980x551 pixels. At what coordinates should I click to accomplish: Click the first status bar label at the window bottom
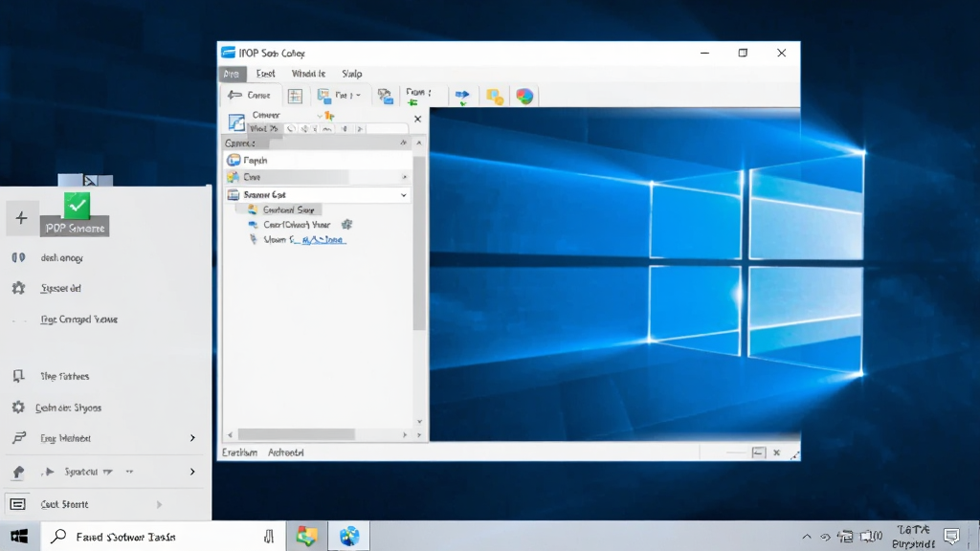(x=239, y=452)
